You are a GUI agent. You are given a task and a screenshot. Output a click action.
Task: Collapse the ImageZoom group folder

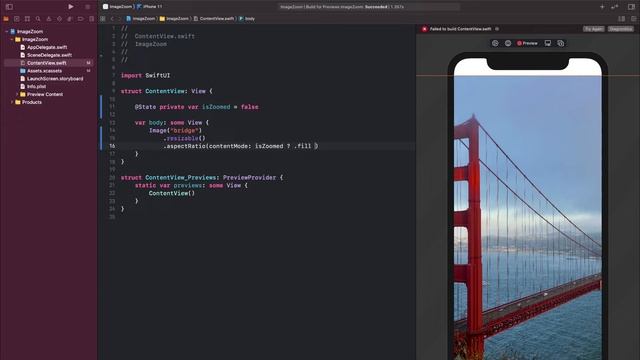(12, 40)
